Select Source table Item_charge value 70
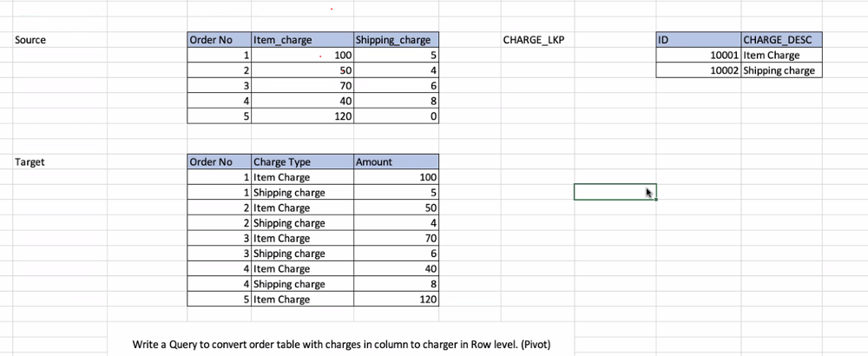This screenshot has height=356, width=868. pyautogui.click(x=302, y=86)
